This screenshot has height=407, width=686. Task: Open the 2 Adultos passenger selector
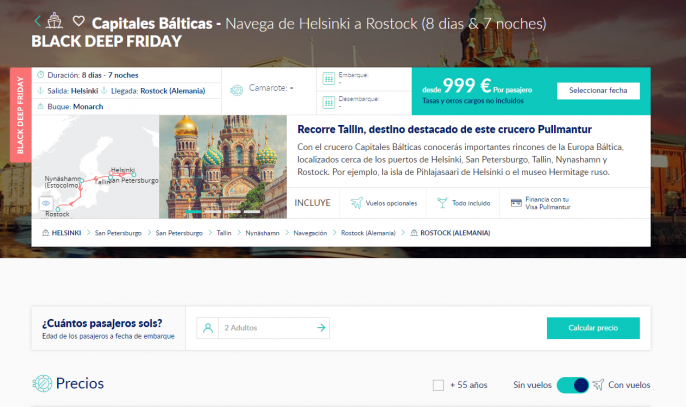(x=263, y=328)
